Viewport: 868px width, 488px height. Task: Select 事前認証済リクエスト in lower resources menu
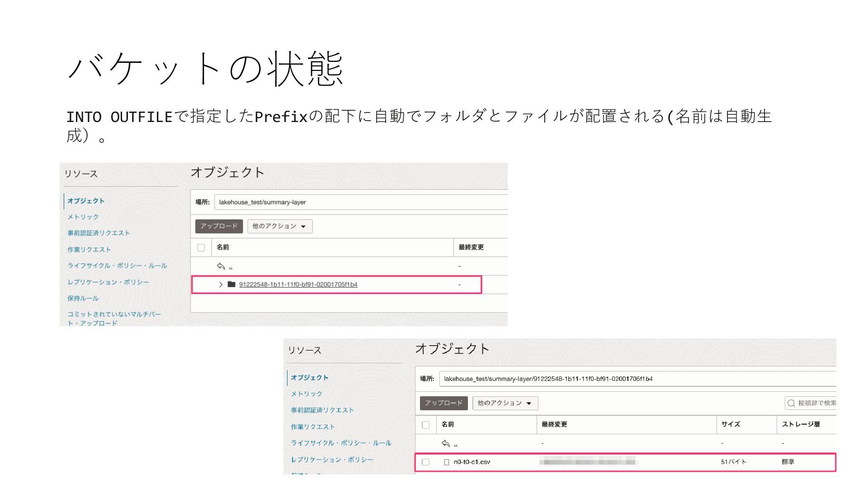[322, 410]
